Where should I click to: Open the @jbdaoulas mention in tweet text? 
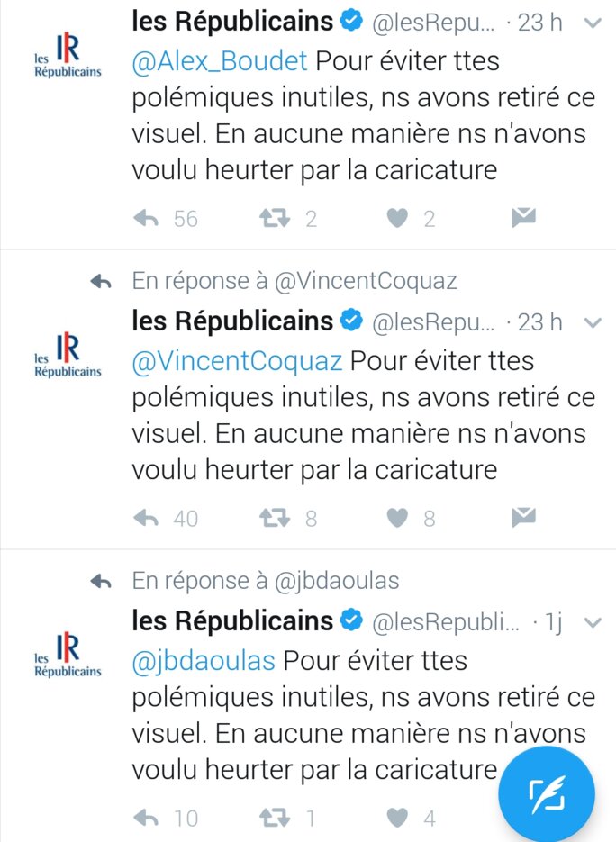[204, 662]
